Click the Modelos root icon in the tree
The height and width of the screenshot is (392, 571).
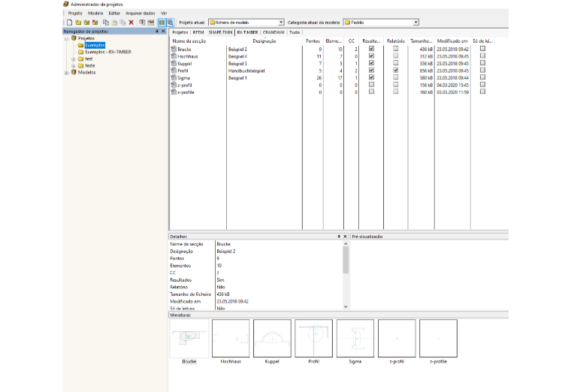(x=74, y=72)
